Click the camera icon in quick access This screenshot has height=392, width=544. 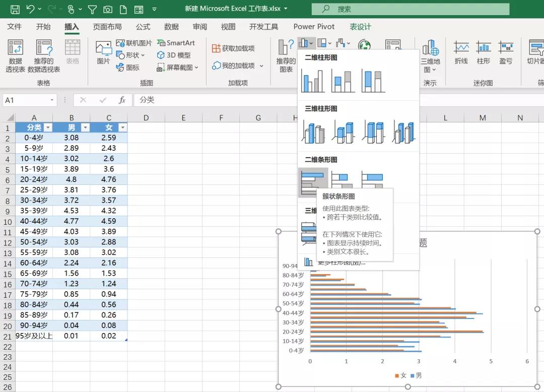point(107,9)
